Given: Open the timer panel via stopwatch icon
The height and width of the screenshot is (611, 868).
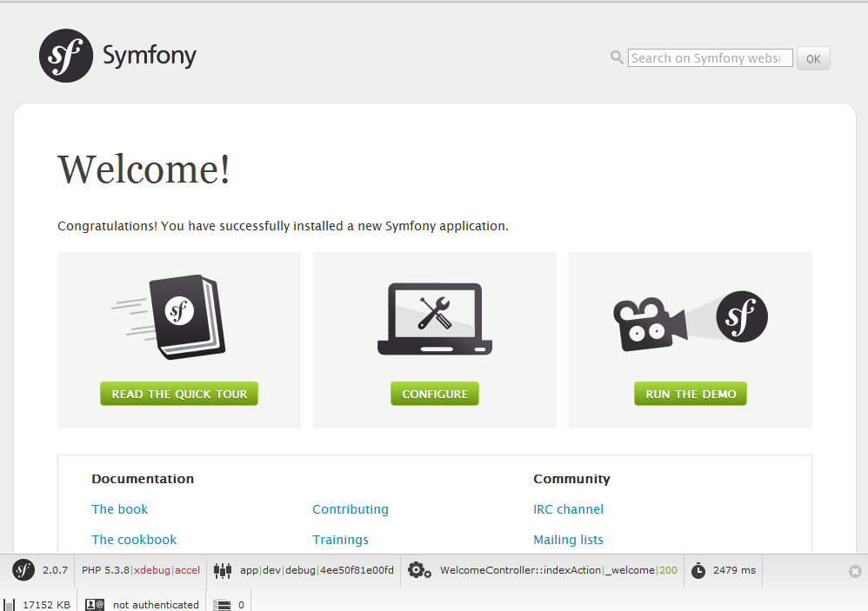Looking at the screenshot, I should (x=698, y=571).
